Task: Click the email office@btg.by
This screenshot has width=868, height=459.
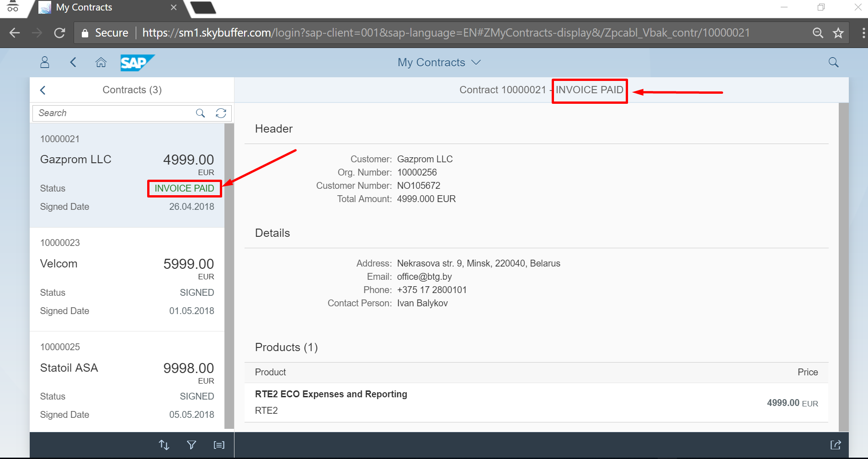Action: tap(424, 277)
